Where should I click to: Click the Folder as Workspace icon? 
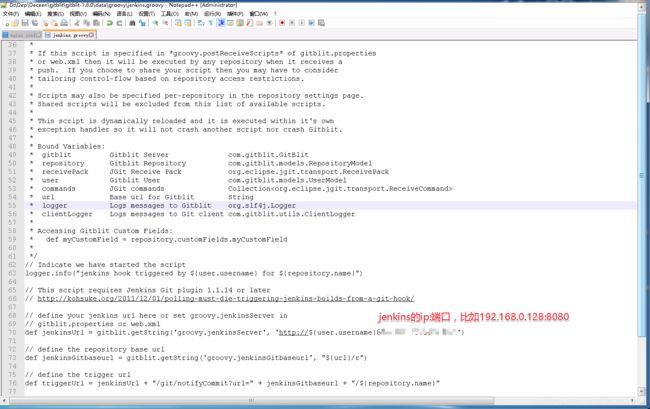coord(260,23)
